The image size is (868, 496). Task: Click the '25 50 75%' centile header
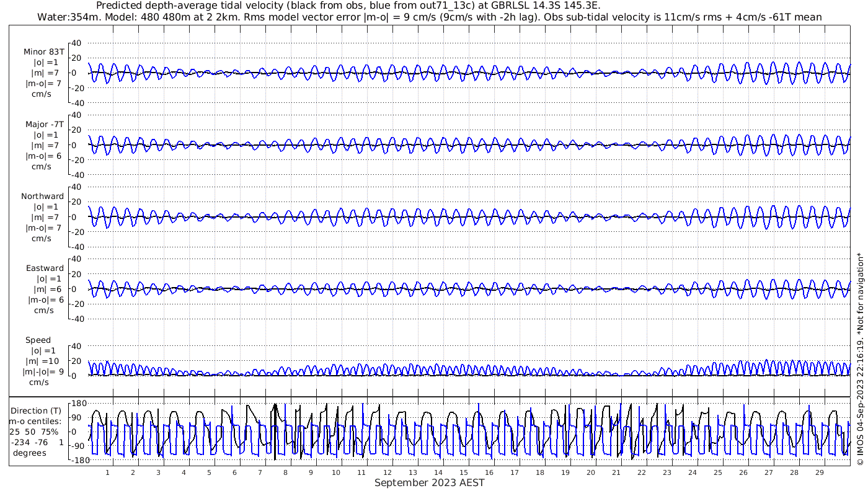click(x=34, y=432)
